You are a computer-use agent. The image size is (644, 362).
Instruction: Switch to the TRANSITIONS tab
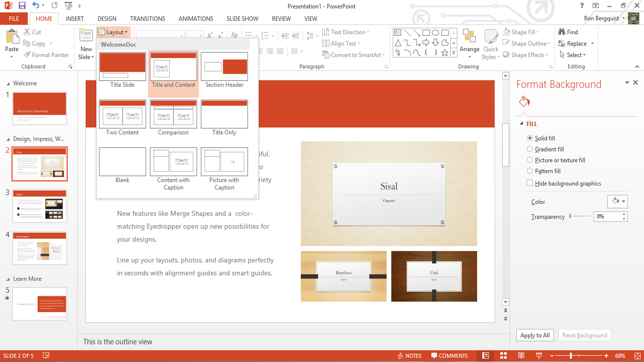pos(148,18)
